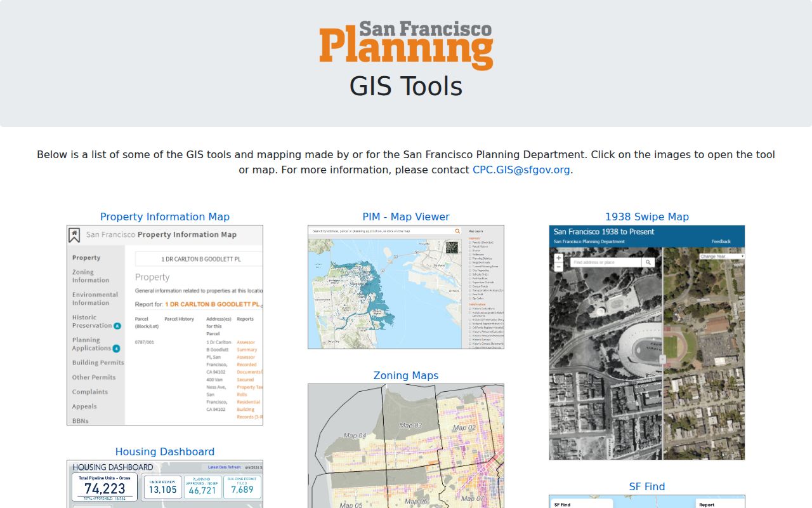
Task: Follow the PIM - Map Viewer title link
Action: pos(406,217)
